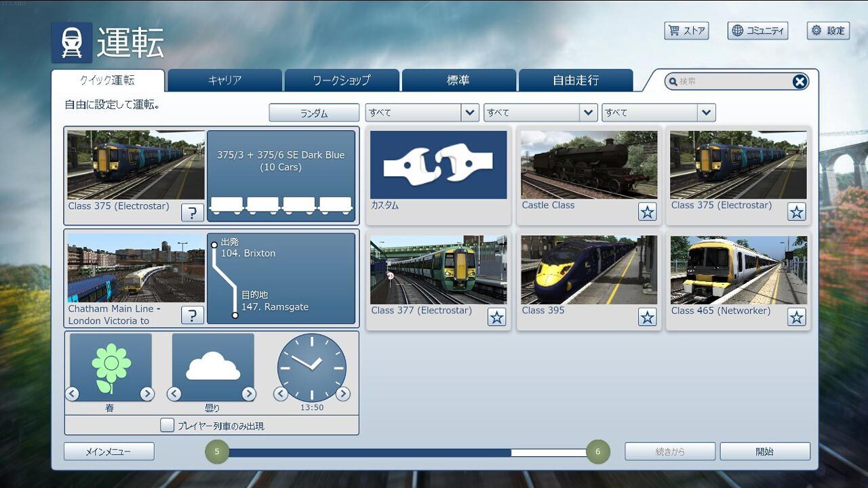Open the コミュニティ (community) page
The image size is (868, 488).
pos(757,30)
